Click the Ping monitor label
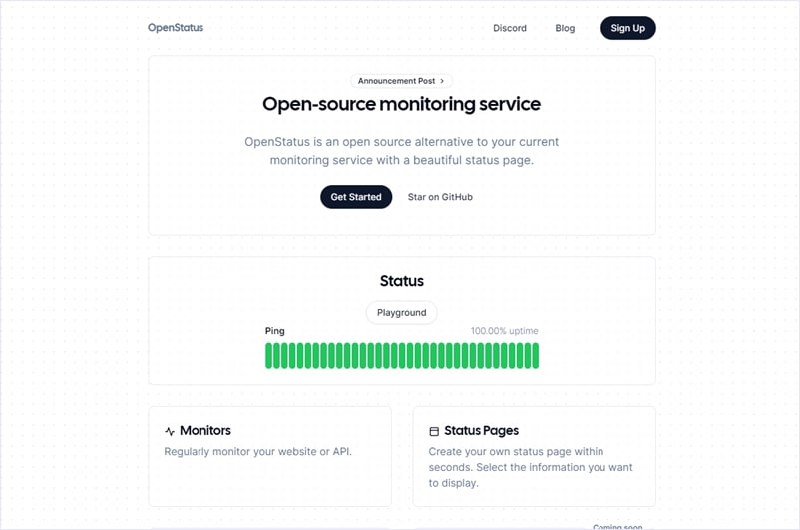 274,331
